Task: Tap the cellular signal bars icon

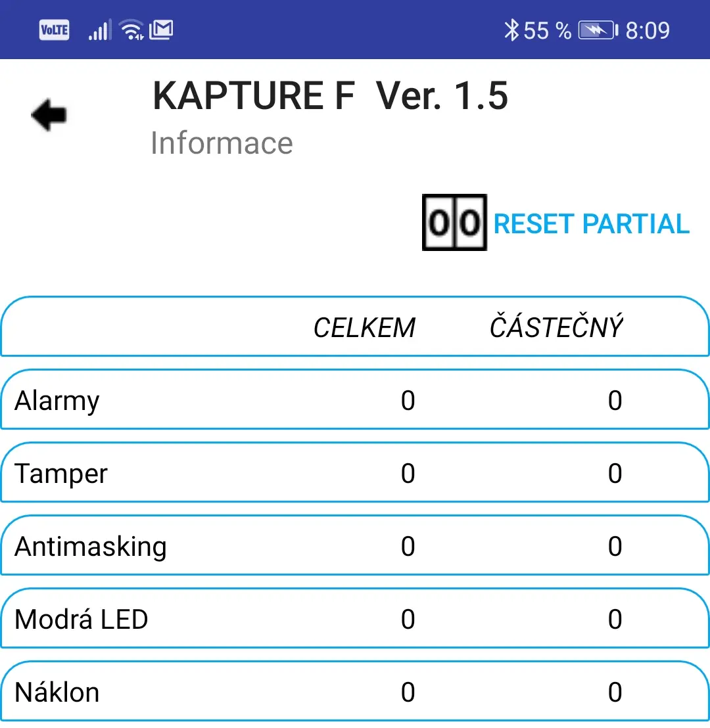Action: point(99,30)
